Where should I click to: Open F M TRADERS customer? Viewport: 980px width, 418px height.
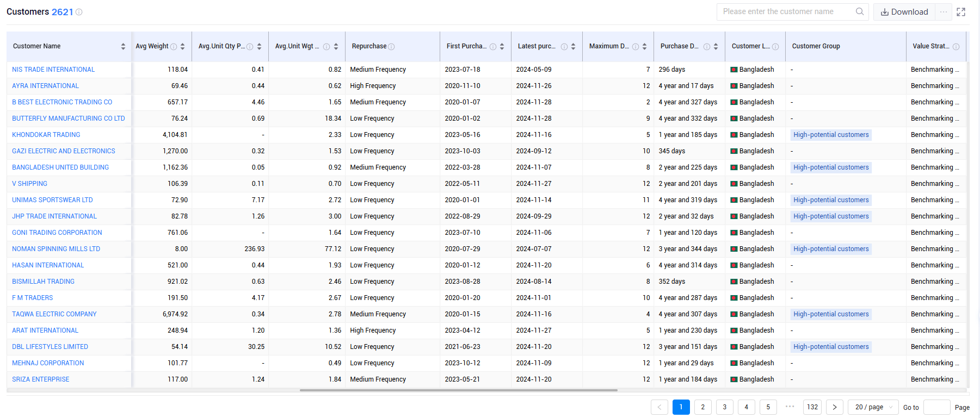tap(33, 298)
